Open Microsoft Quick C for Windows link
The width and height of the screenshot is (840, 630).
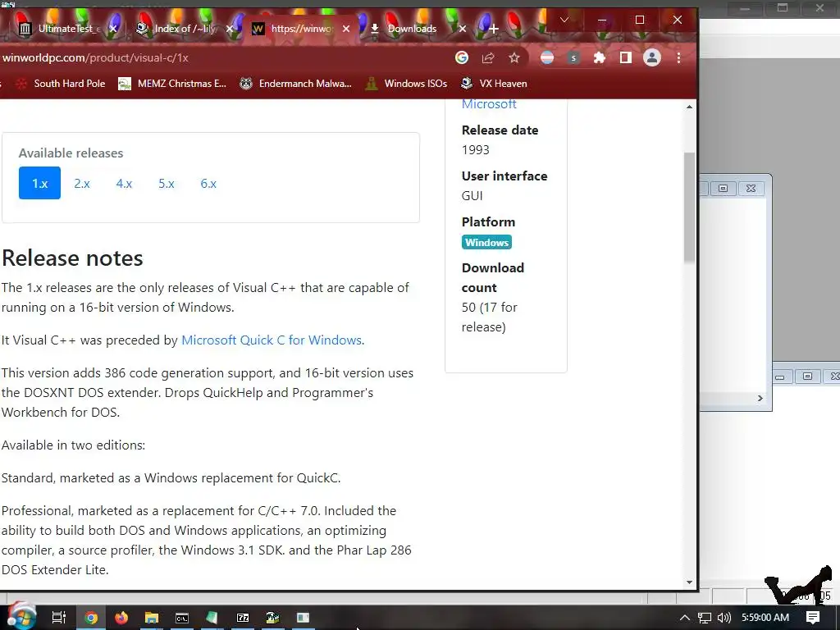(x=272, y=340)
